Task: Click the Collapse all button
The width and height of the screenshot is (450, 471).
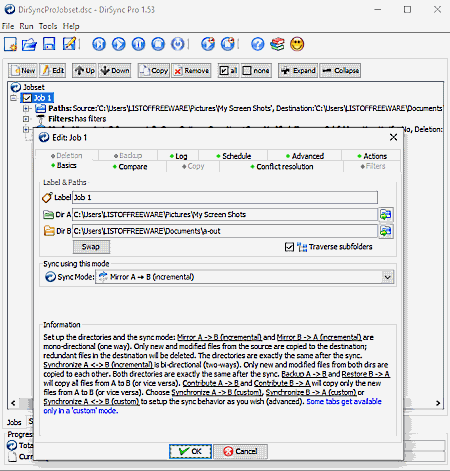Action: pos(340,71)
